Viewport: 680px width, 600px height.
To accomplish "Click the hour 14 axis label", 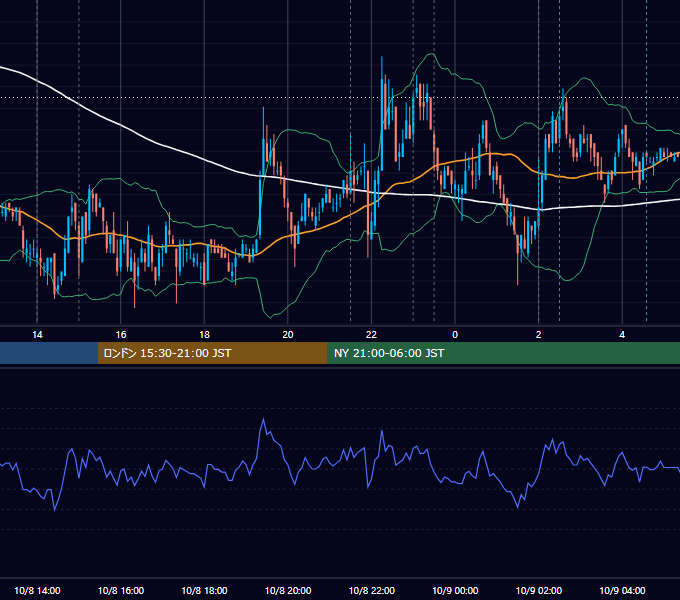I will pyautogui.click(x=37, y=335).
